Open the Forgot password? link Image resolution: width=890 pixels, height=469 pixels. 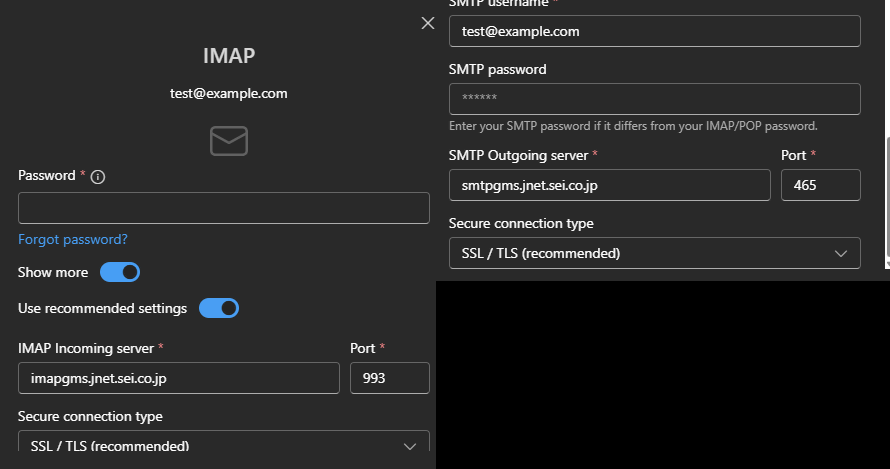73,240
